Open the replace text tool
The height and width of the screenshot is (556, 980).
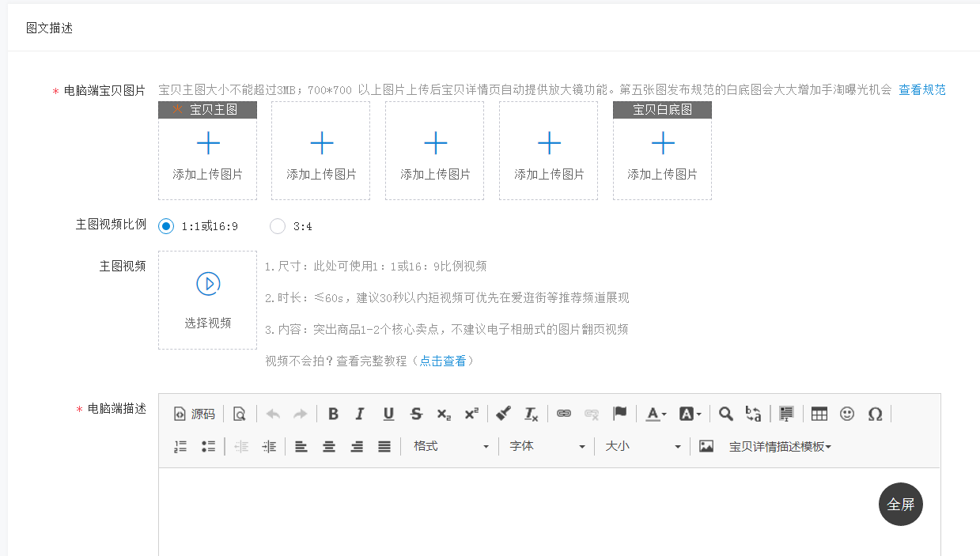(x=753, y=414)
